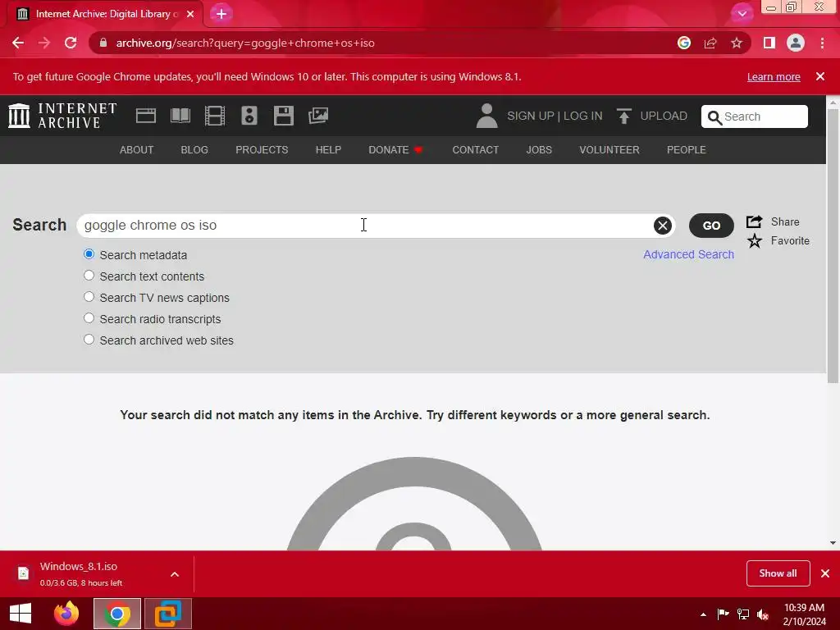Open the Chrome profile icon
This screenshot has width=840, height=630.
click(x=796, y=43)
